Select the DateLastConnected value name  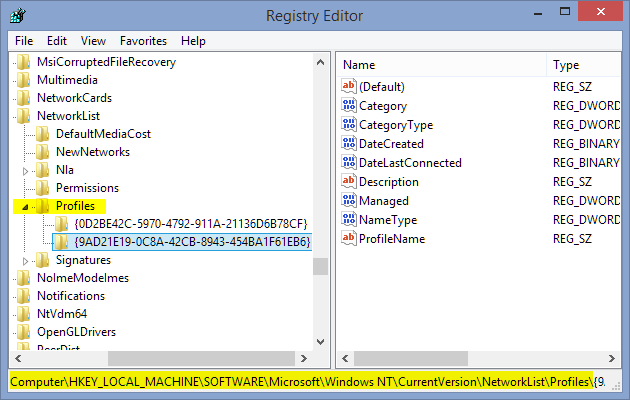click(410, 163)
